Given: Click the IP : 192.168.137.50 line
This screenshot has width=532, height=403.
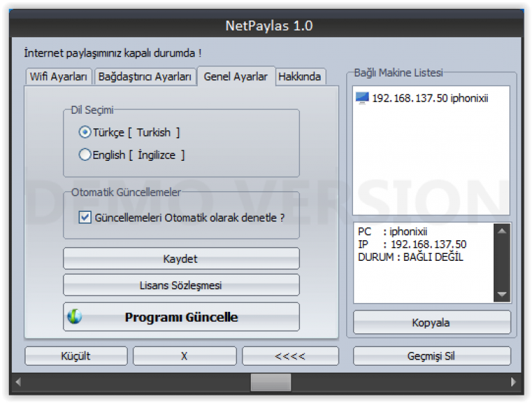Looking at the screenshot, I should click(x=412, y=244).
